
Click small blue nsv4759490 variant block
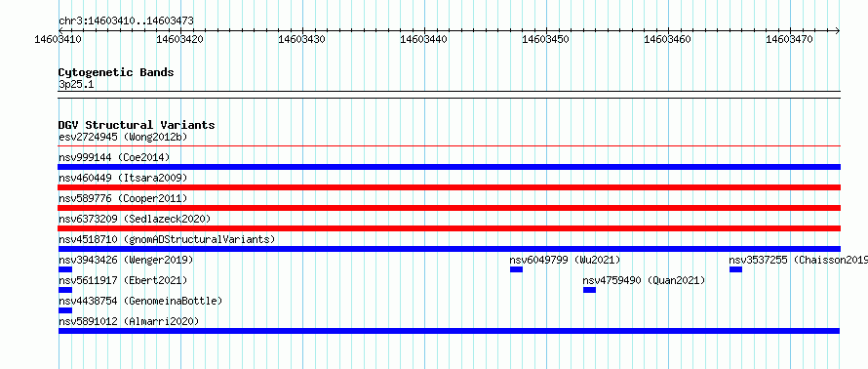tap(589, 290)
